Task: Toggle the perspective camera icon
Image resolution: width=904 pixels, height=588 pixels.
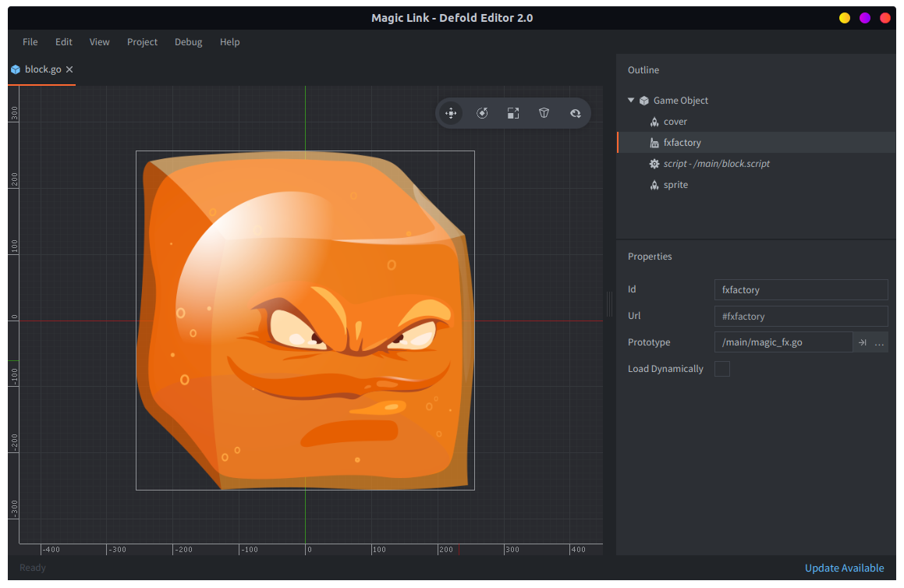Action: pos(544,113)
